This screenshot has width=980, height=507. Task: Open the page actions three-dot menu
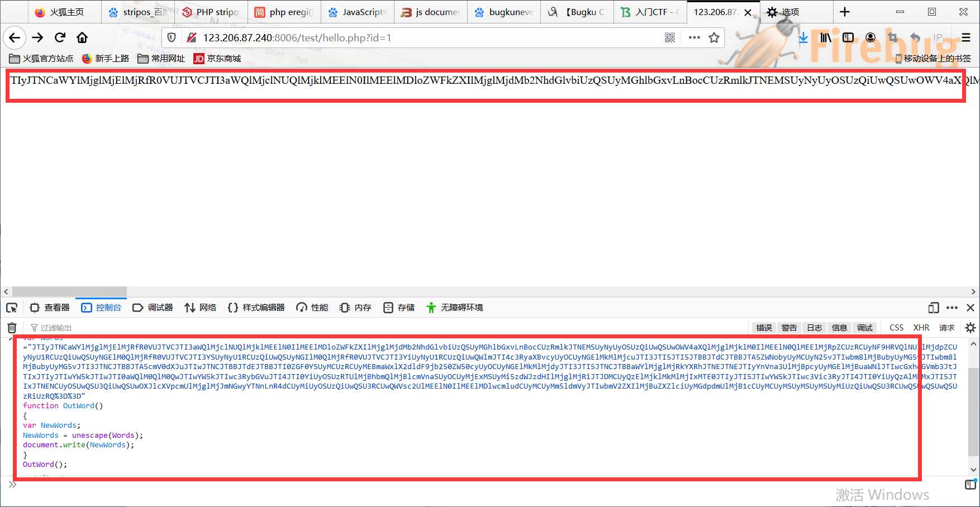click(x=694, y=37)
